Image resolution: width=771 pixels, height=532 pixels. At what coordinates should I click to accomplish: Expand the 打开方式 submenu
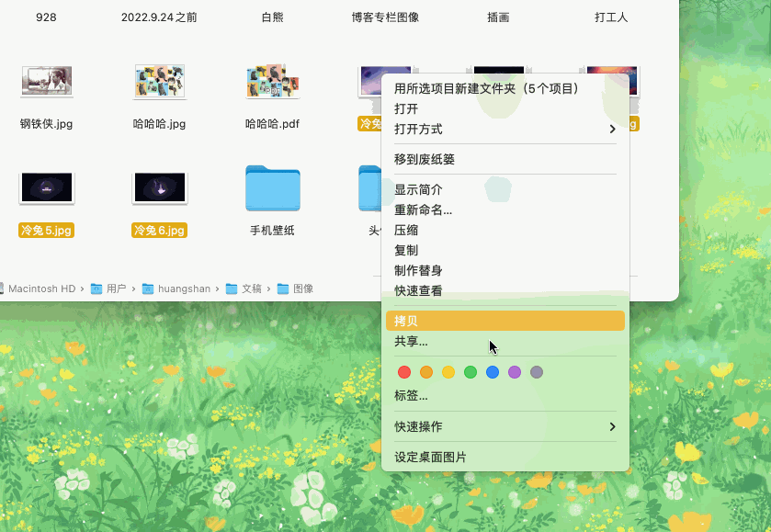505,129
